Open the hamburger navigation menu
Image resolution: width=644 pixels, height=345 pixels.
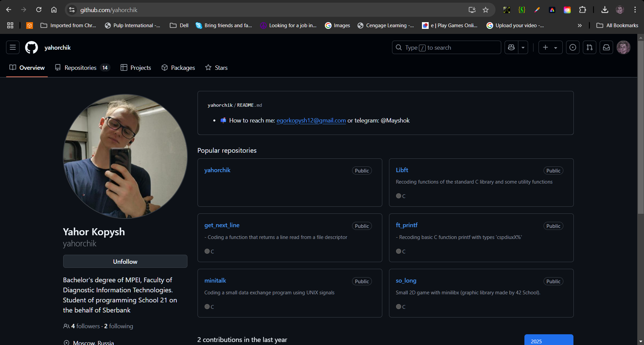[x=12, y=47]
